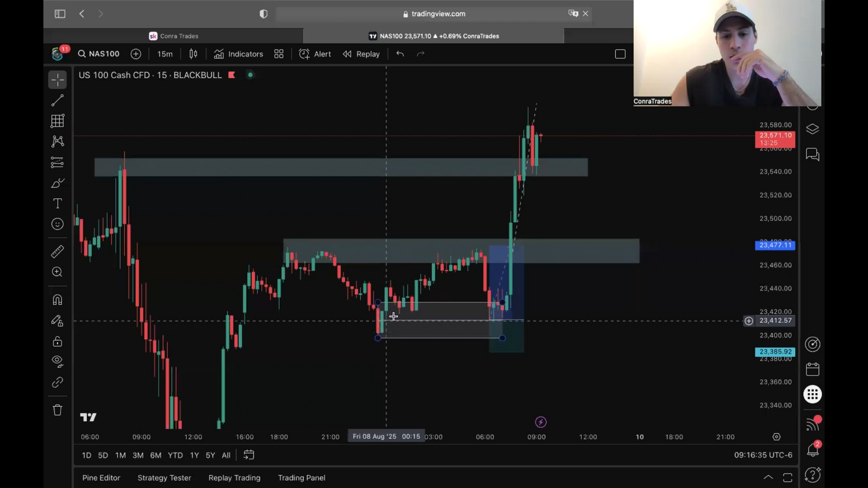Hide all drawings with eye icon
Screen dimensions: 868x488
point(58,361)
